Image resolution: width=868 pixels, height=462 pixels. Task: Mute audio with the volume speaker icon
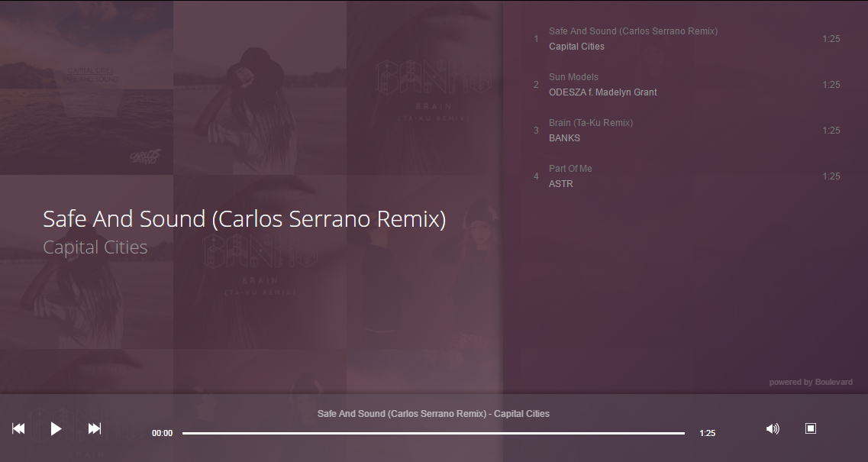pos(773,428)
